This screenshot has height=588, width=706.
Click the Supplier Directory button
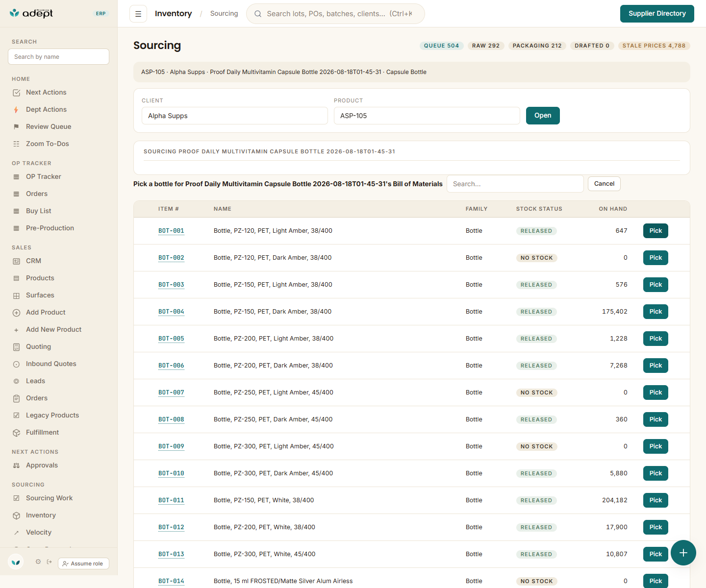pyautogui.click(x=657, y=14)
